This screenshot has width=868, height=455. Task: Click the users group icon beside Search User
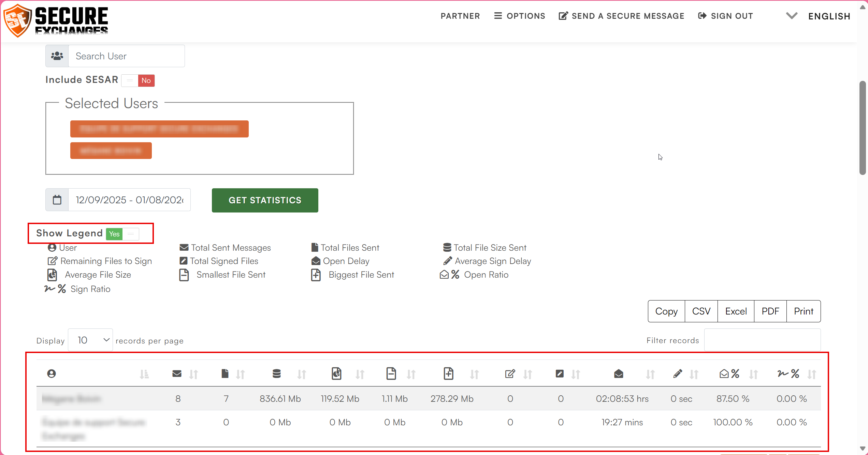click(x=57, y=56)
